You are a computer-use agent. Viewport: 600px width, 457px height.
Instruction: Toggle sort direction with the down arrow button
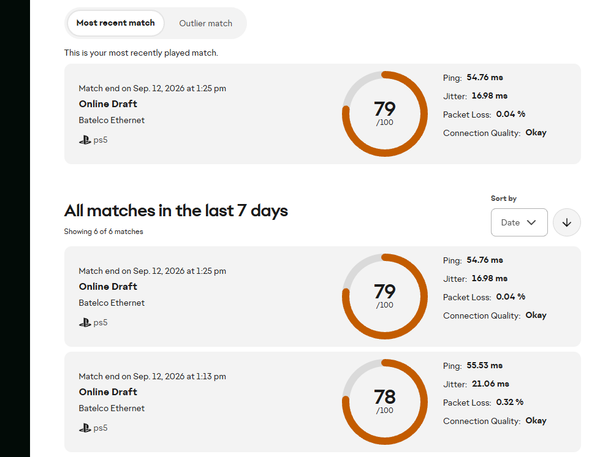click(x=567, y=222)
